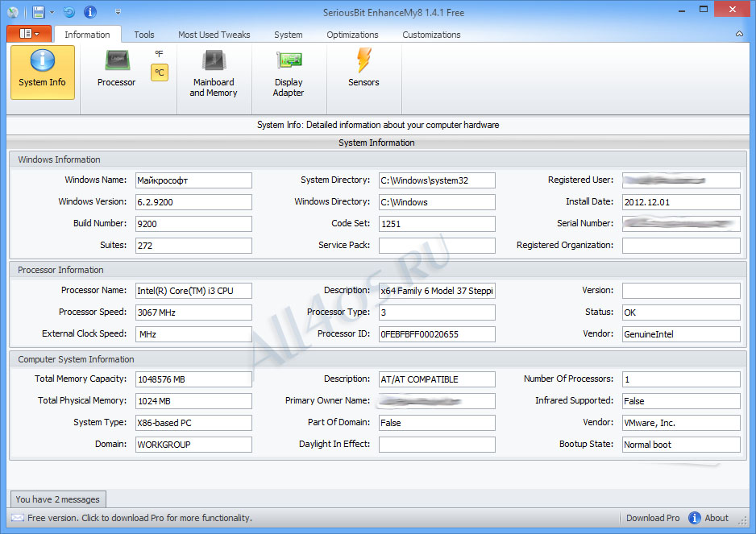Image resolution: width=756 pixels, height=534 pixels.
Task: Click the Windows Version field 6.2.9200
Action: pos(193,202)
